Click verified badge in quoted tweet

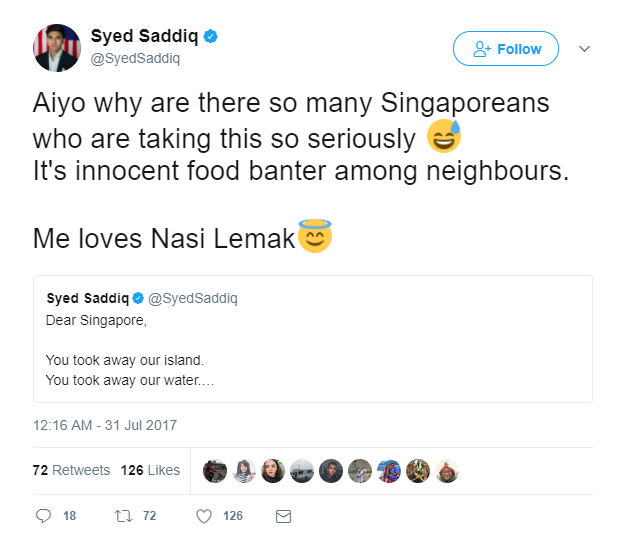pos(138,298)
